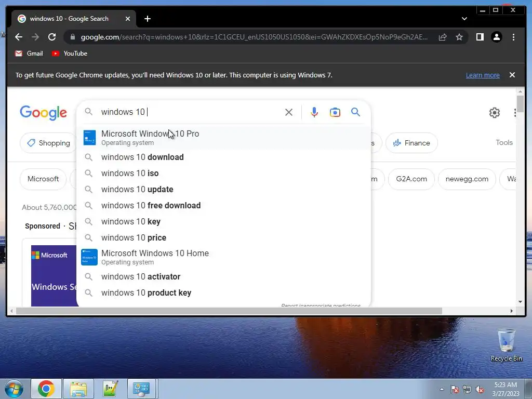Viewport: 532px width, 399px height.
Task: Pick windows 10 product key suggestion
Action: click(224, 293)
